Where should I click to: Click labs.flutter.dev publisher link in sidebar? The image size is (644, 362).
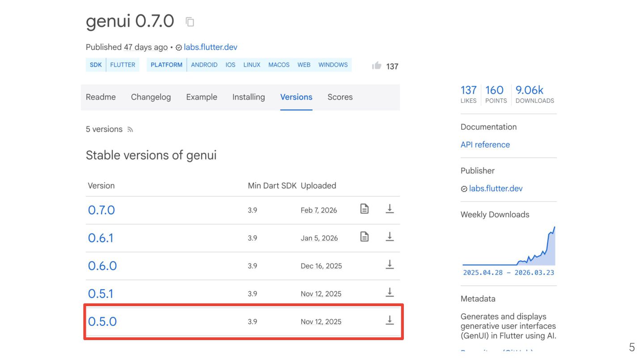[x=496, y=188]
